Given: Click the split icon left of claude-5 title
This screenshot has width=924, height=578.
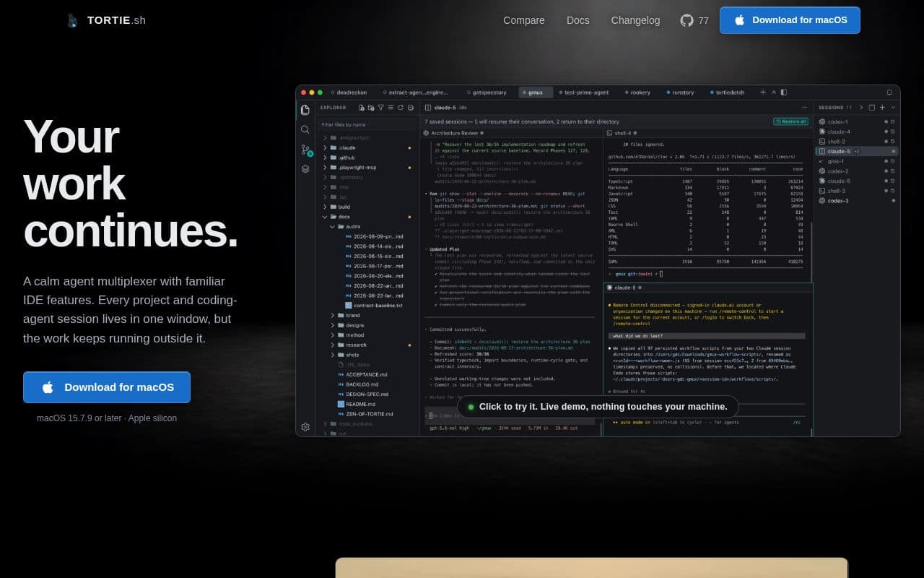Looking at the screenshot, I should (428, 108).
